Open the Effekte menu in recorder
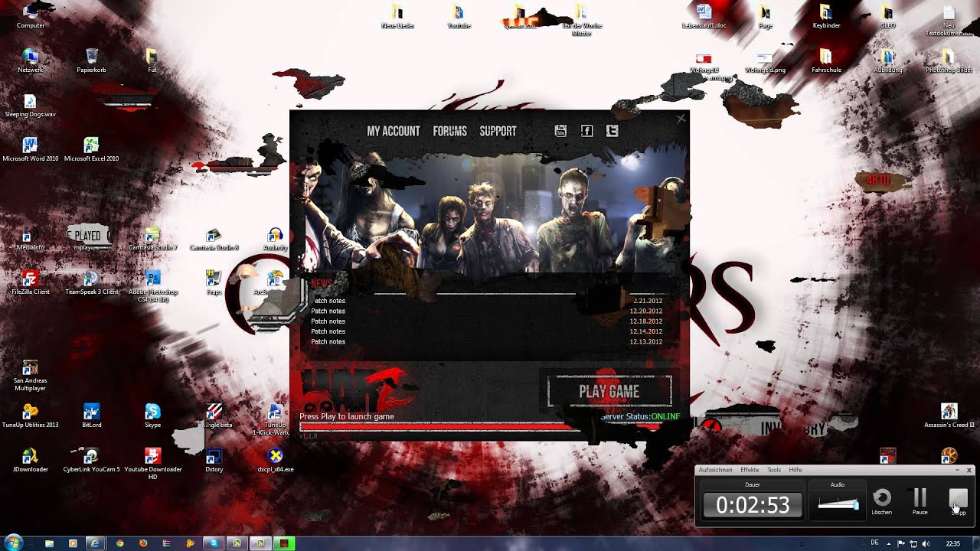 point(750,470)
